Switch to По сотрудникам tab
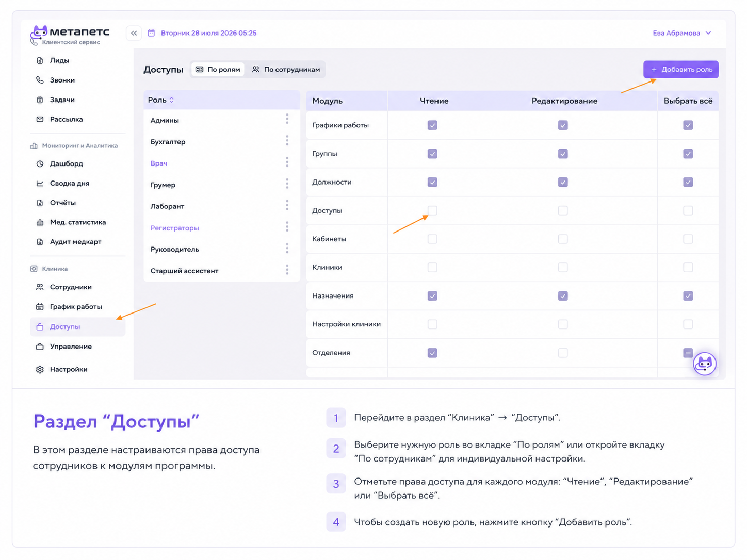Viewport: 747px width, 560px height. click(x=286, y=70)
